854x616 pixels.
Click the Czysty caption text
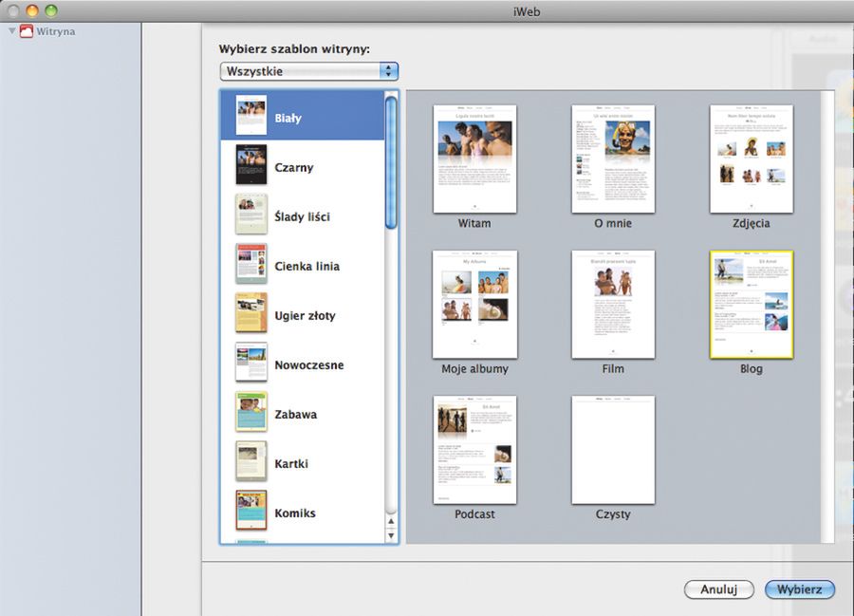pos(613,514)
